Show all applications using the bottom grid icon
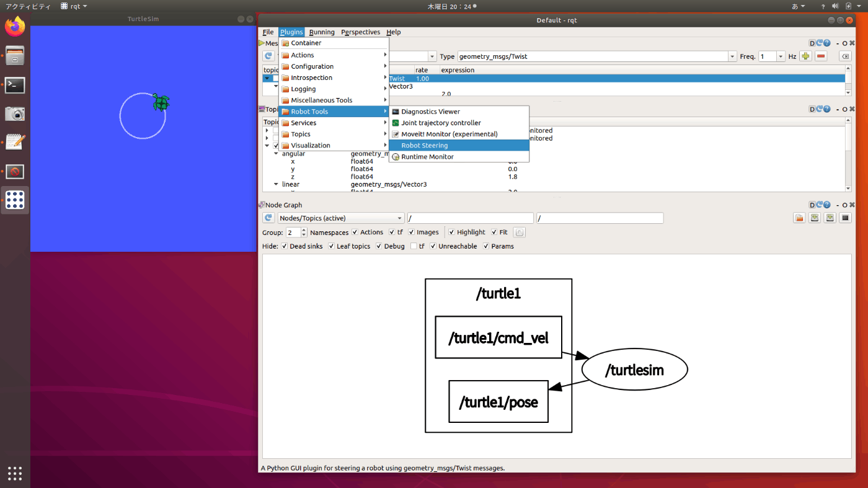The height and width of the screenshot is (488, 868). pos(15,474)
